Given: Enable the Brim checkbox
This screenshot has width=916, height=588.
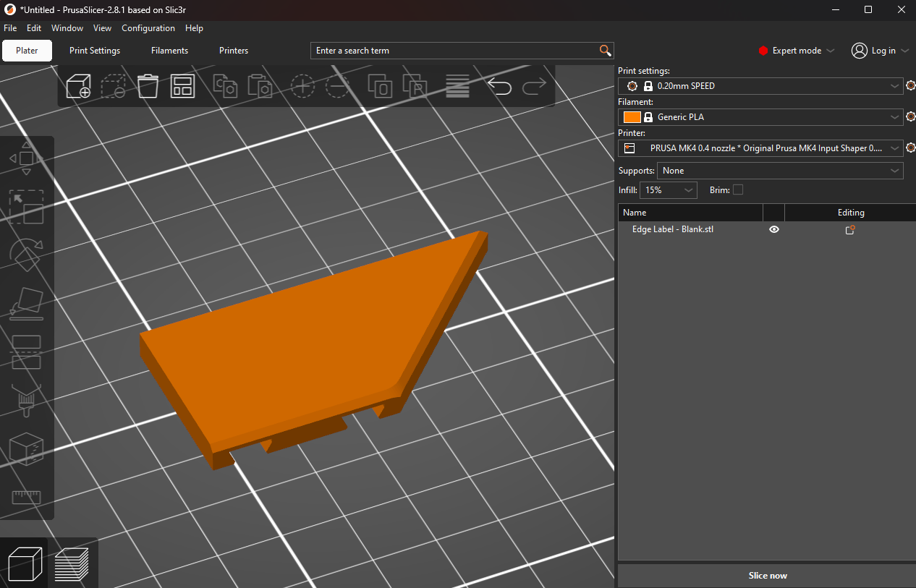Looking at the screenshot, I should (738, 189).
